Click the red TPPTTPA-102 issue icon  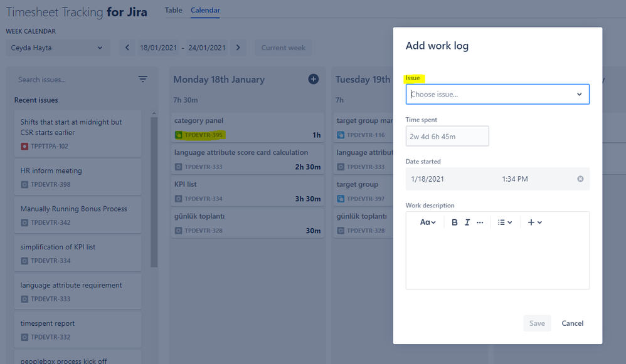pos(24,147)
